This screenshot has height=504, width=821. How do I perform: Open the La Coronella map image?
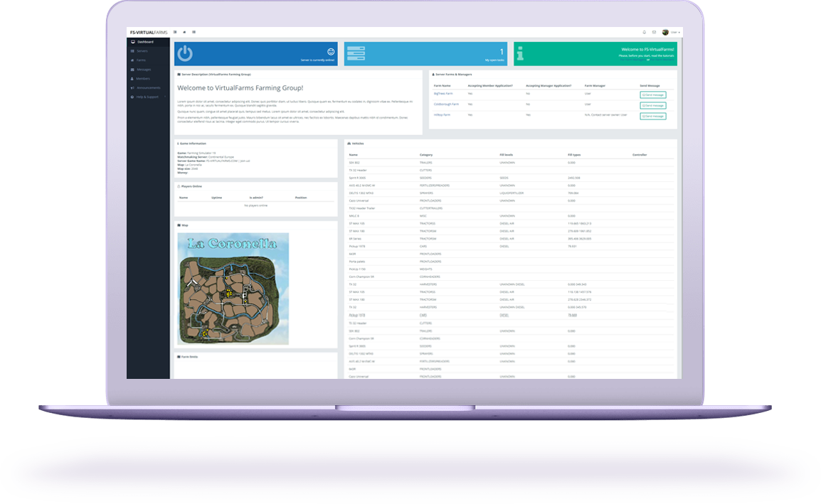233,289
